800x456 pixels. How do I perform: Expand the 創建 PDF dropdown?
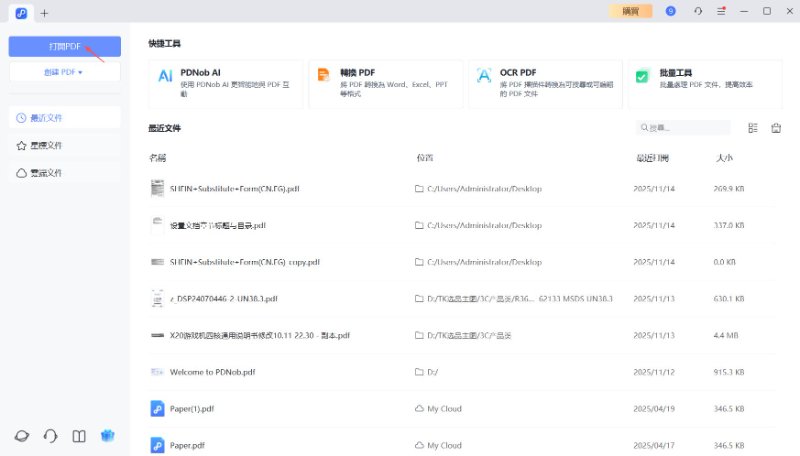click(65, 72)
